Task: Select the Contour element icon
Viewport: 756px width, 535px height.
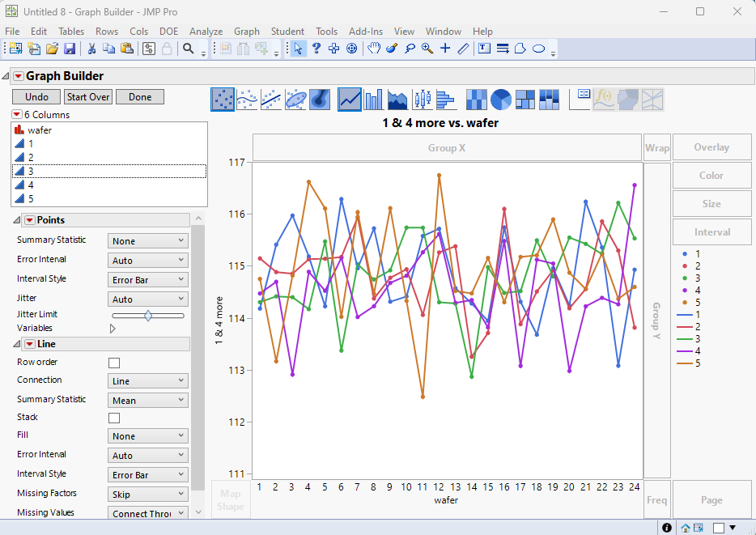Action: click(x=320, y=100)
